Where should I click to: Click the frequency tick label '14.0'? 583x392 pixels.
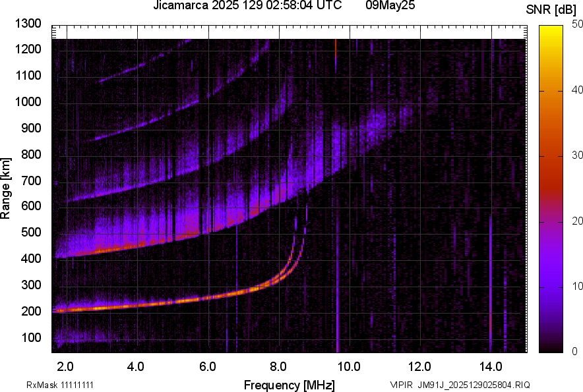tap(491, 367)
